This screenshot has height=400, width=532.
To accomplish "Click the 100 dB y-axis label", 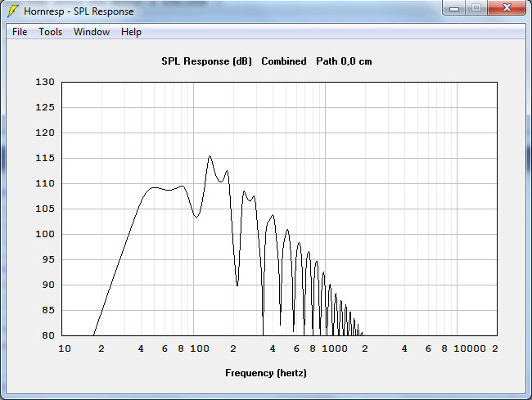I will tap(45, 234).
